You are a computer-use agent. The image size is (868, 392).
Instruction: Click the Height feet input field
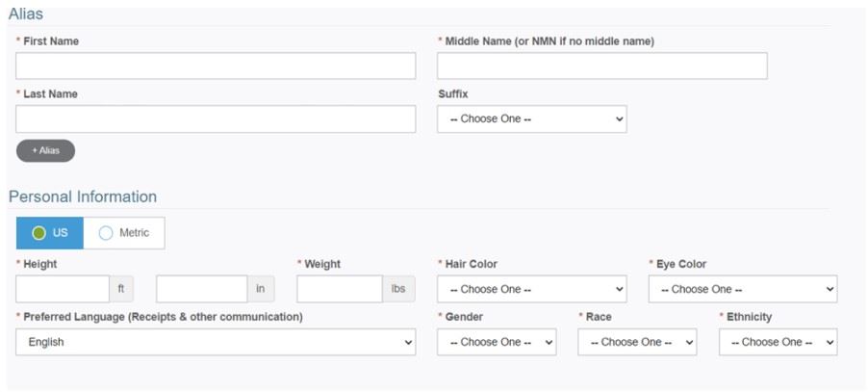click(63, 289)
